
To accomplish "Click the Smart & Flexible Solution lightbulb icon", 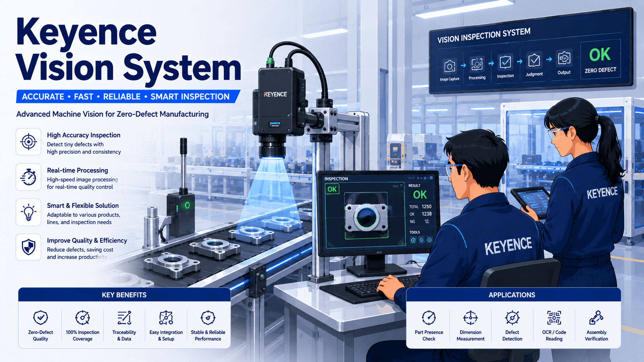I will click(29, 212).
